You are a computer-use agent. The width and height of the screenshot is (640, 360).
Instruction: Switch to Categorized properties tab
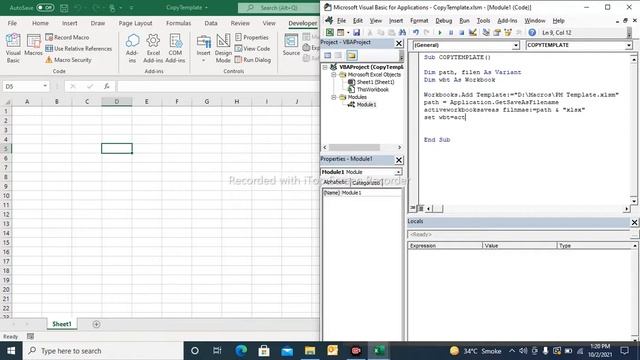pos(366,183)
